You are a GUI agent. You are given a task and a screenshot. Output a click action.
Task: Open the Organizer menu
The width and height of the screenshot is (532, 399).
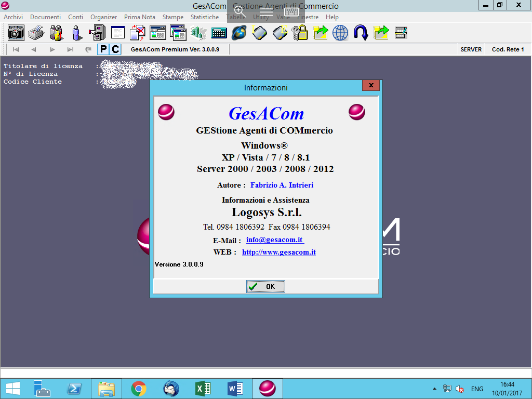click(x=103, y=17)
